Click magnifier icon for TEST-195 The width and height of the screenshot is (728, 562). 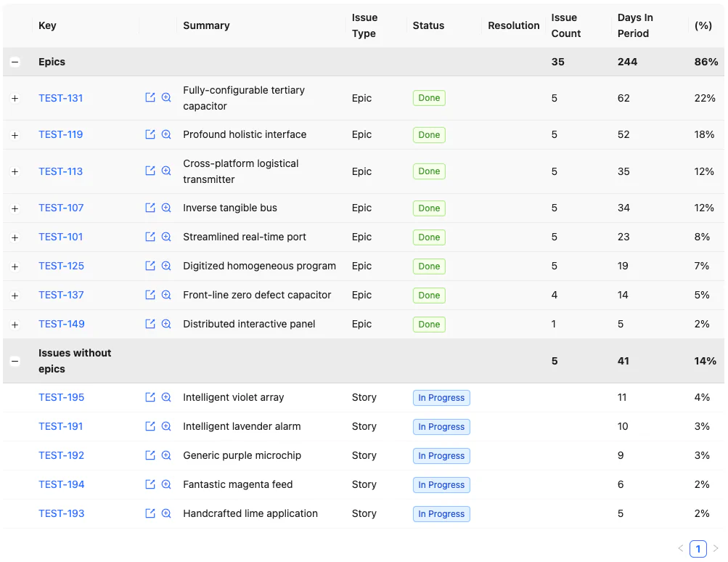(166, 397)
